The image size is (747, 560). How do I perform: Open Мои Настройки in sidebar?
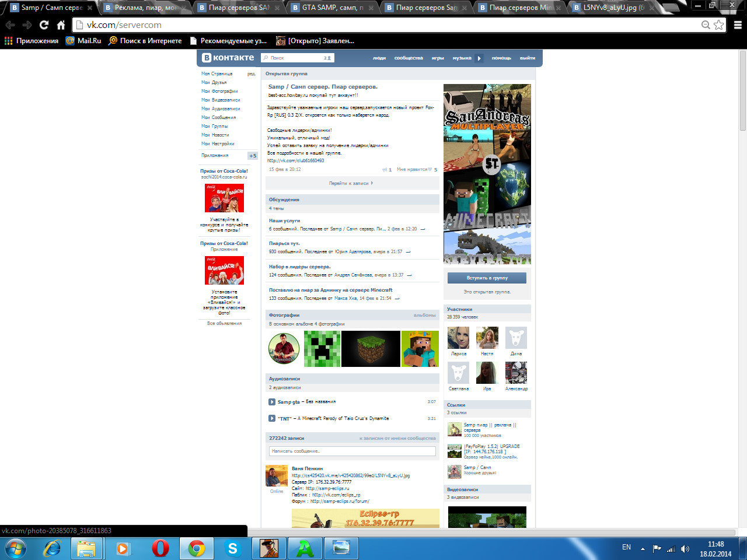point(218,143)
